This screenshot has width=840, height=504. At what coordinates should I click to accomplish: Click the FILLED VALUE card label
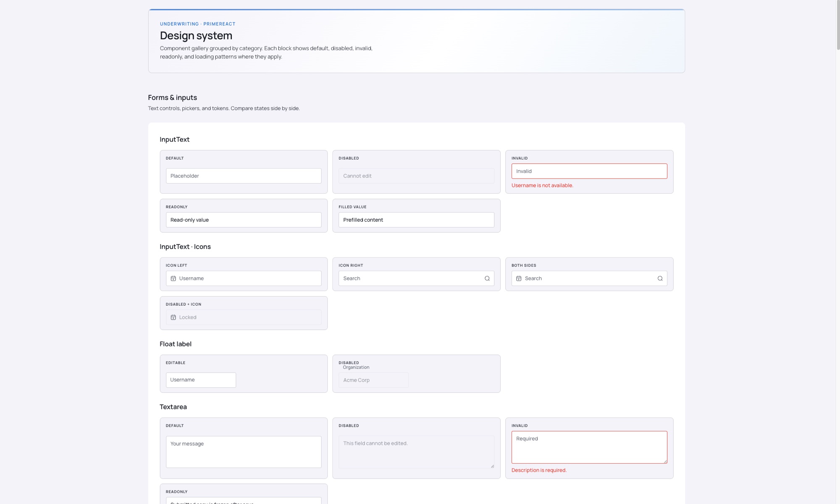(352, 207)
